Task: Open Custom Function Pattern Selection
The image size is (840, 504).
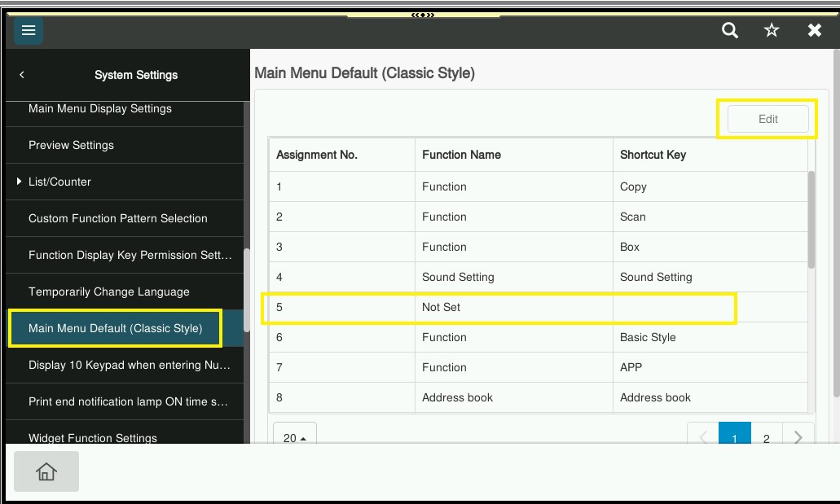Action: point(118,218)
